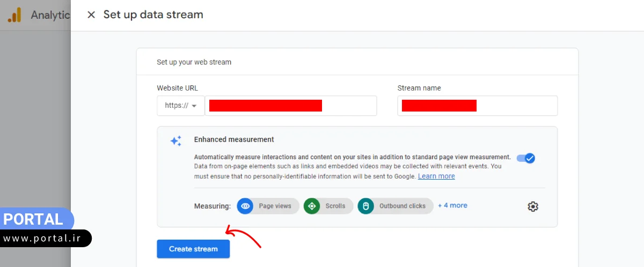This screenshot has width=644, height=267.
Task: Click the Set up data stream title
Action: 153,15
